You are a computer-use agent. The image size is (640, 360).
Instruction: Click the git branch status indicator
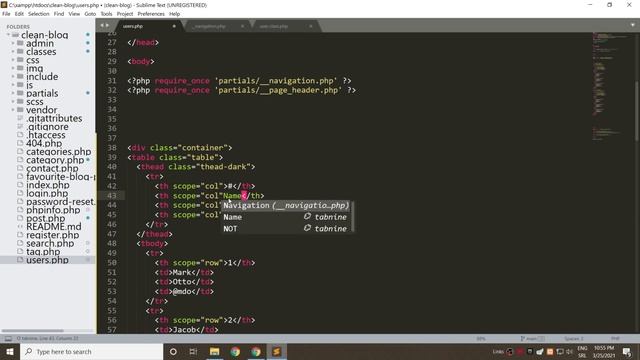(533, 338)
